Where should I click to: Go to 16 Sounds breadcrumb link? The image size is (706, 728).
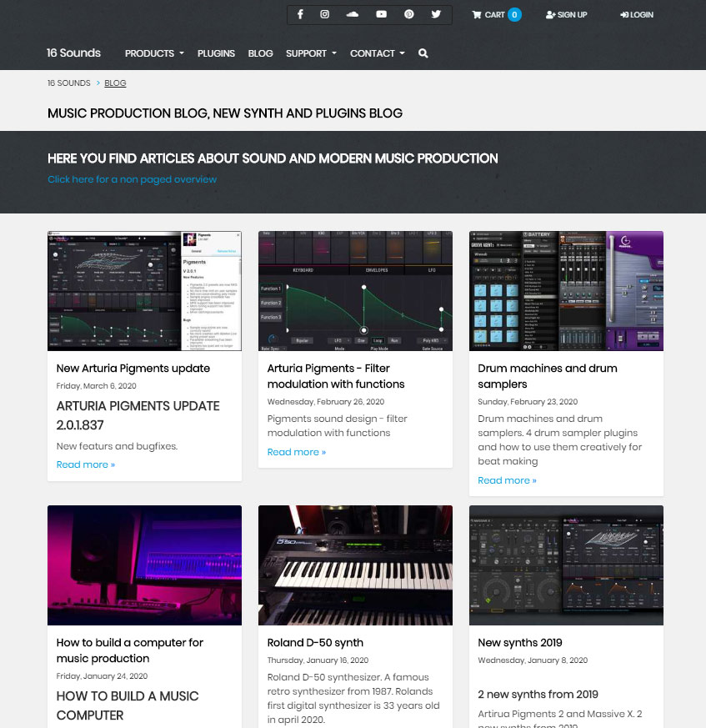(x=68, y=83)
